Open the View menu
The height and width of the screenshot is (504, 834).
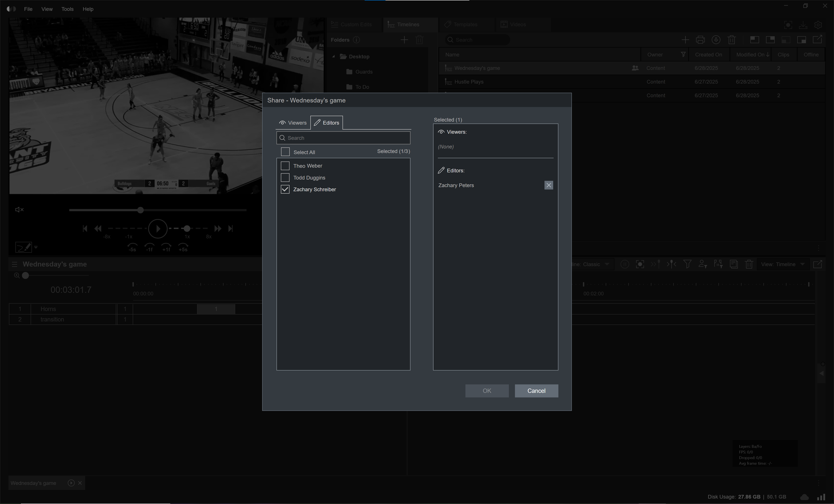point(47,9)
